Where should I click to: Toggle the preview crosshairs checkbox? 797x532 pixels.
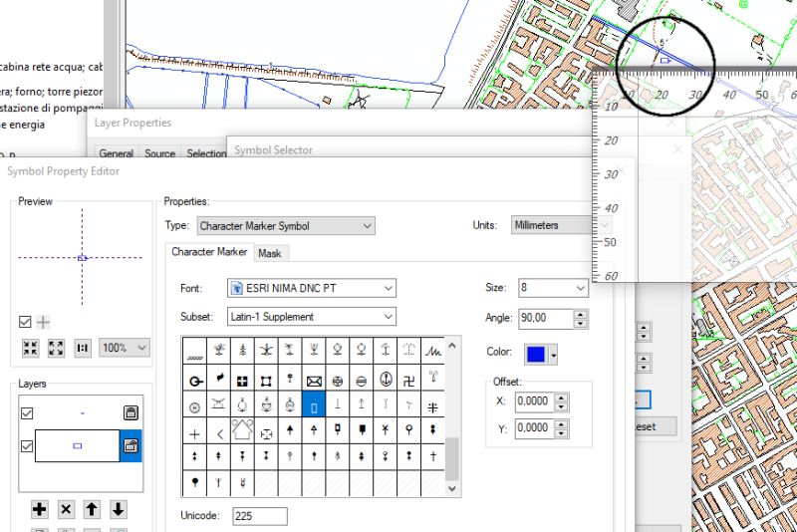tap(25, 322)
